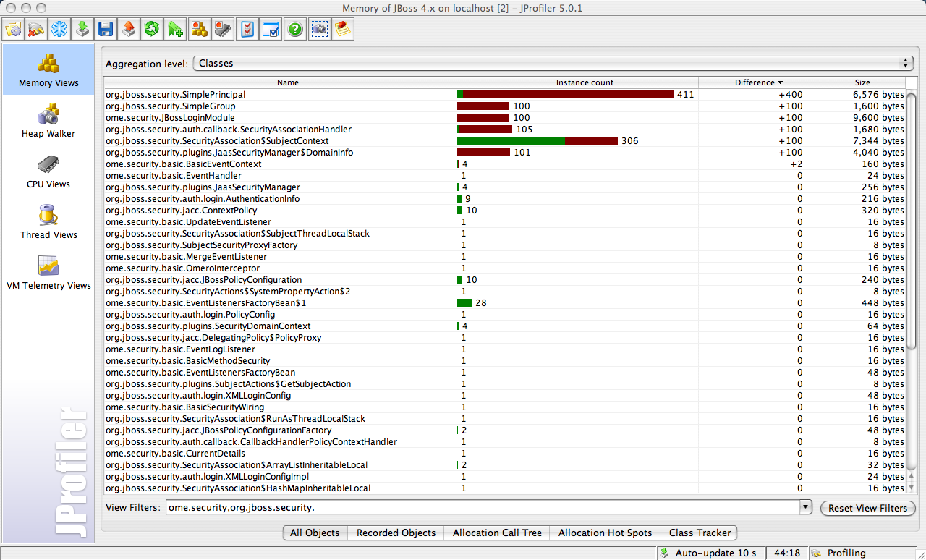Viewport: 926px width, 560px height.
Task: Open CPU Views in the sidebar
Action: pos(48,171)
